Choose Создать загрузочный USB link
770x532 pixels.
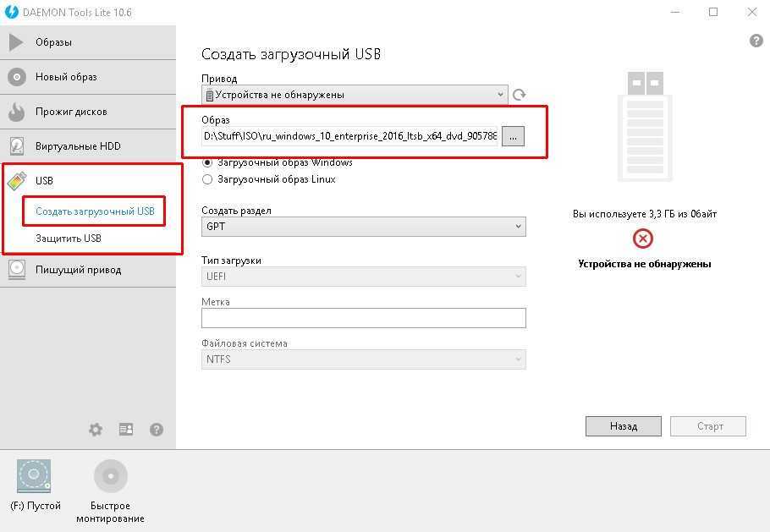96,211
